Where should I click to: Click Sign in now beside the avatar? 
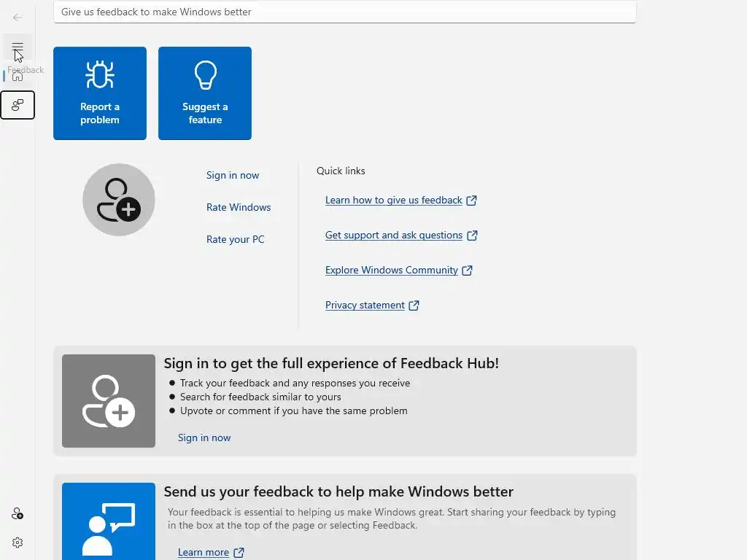233,175
